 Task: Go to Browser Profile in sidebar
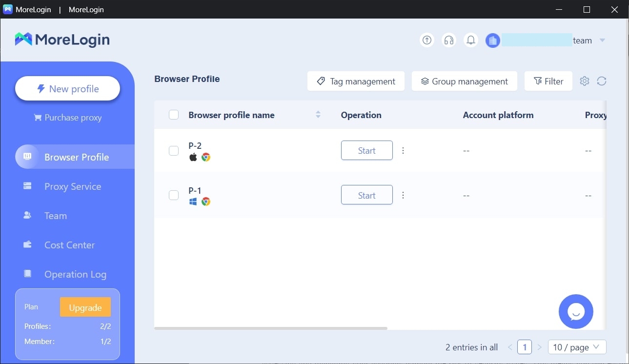(75, 157)
